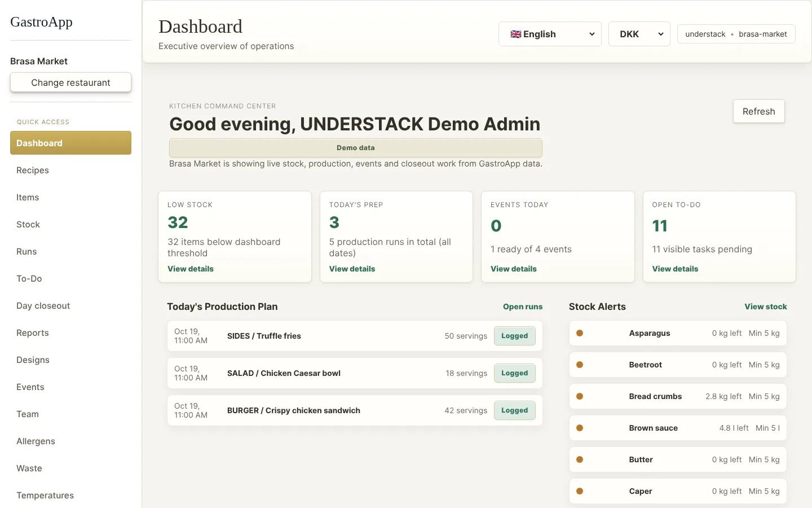Click the 2.8 kg left value
The height and width of the screenshot is (508, 812).
click(x=723, y=396)
